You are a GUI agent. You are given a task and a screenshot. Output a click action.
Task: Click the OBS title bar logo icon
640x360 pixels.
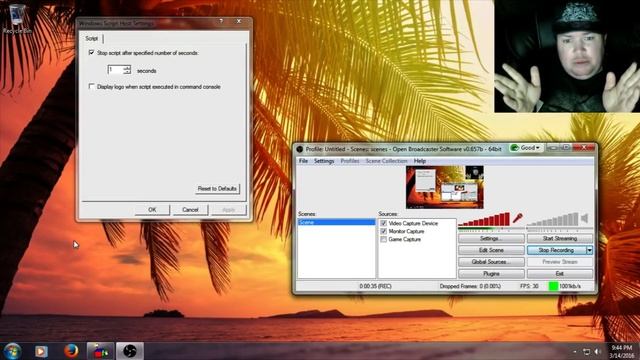300,149
